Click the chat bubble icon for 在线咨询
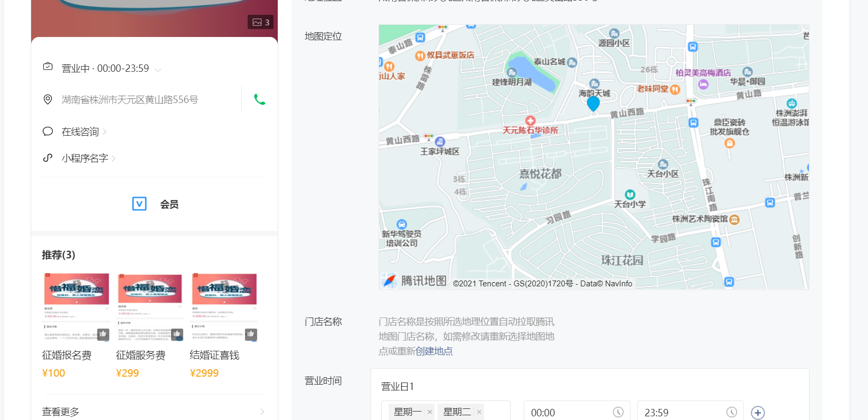Viewport: 868px width, 420px height. pyautogui.click(x=48, y=131)
